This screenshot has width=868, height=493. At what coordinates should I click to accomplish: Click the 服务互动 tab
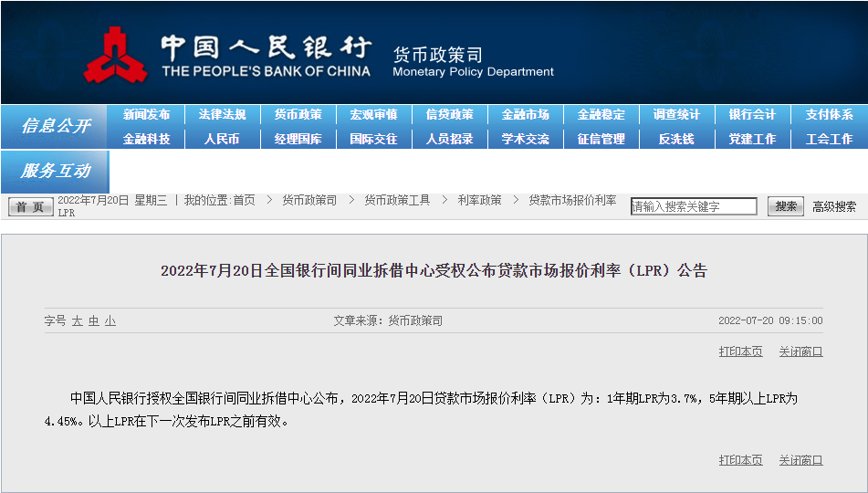[55, 171]
